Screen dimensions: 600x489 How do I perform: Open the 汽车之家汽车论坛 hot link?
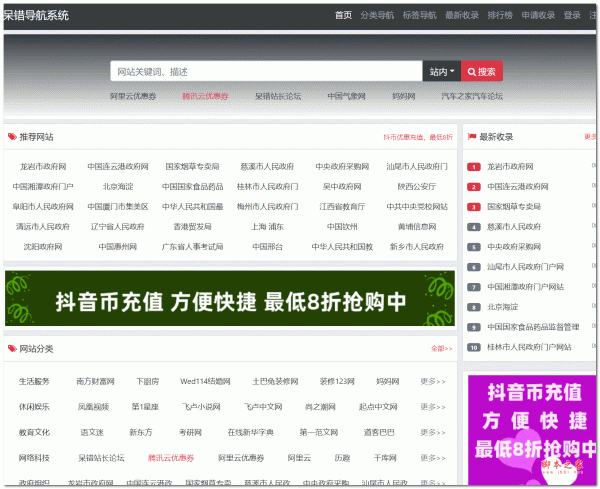coord(472,96)
